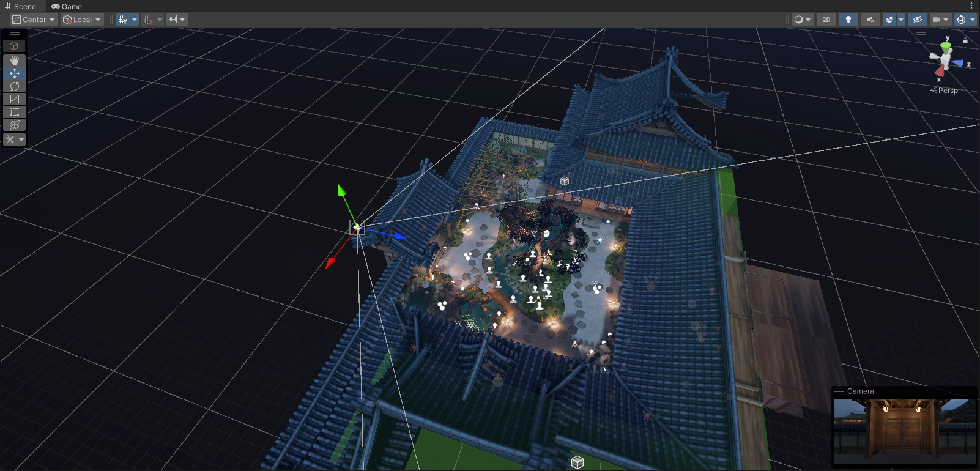Image resolution: width=980 pixels, height=471 pixels.
Task: Select the Scale tool
Action: click(x=15, y=98)
